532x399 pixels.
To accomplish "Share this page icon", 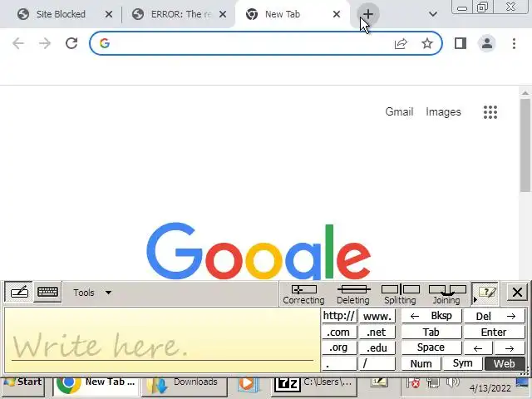I will pyautogui.click(x=401, y=43).
